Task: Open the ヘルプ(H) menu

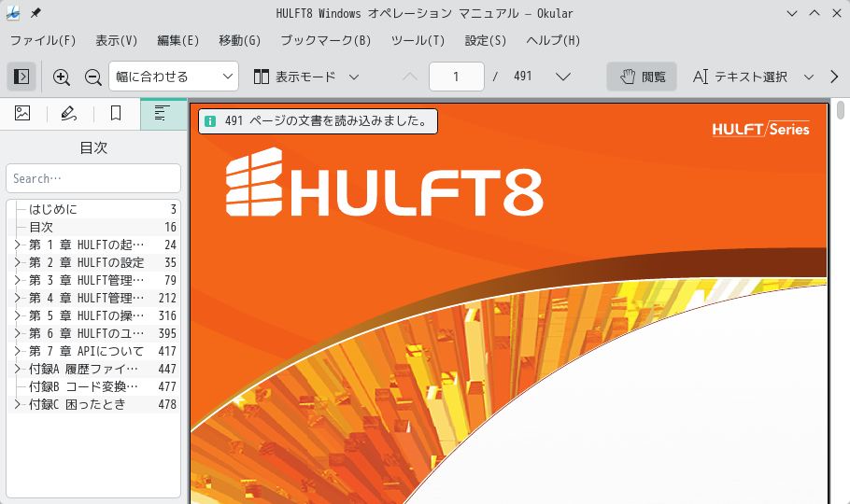Action: (553, 41)
